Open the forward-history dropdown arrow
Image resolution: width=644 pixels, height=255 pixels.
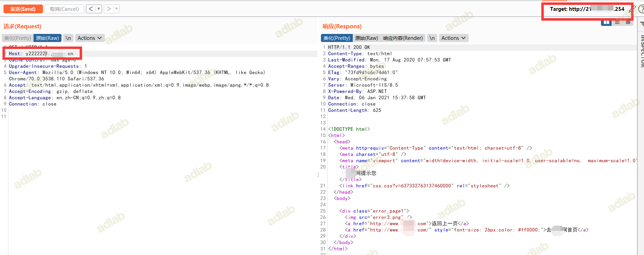(116, 9)
